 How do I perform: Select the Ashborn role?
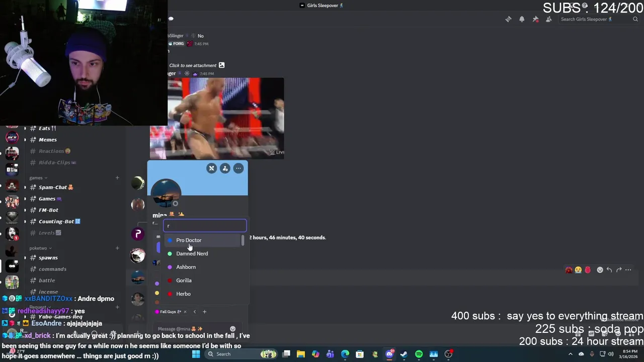click(202, 267)
